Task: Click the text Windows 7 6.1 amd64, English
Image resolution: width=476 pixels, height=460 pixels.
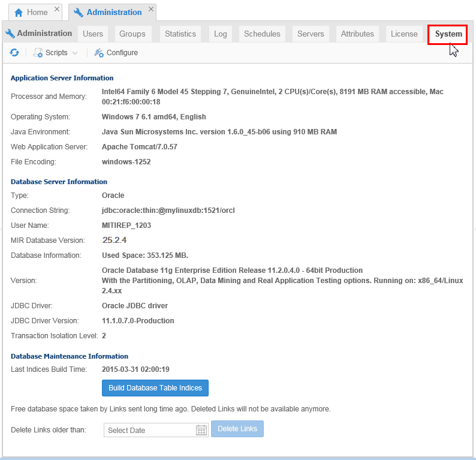Action: (153, 117)
